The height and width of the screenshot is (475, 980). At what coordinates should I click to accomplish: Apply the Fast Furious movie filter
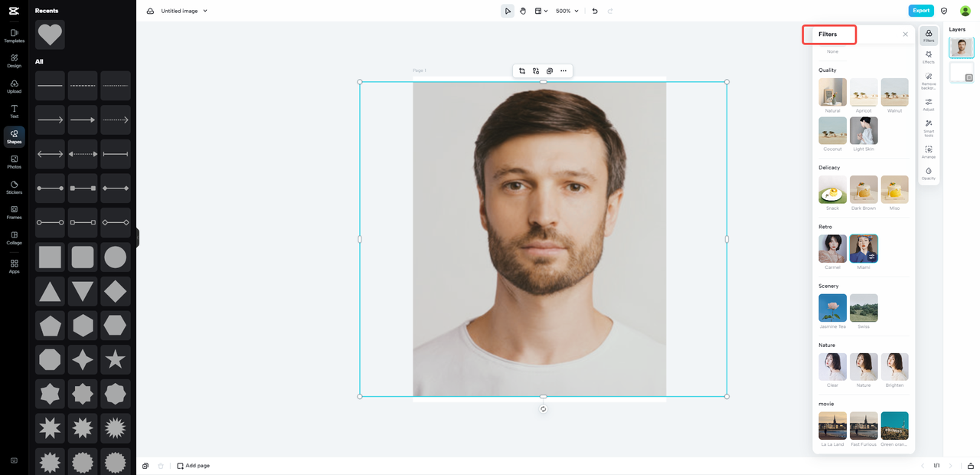click(x=864, y=425)
